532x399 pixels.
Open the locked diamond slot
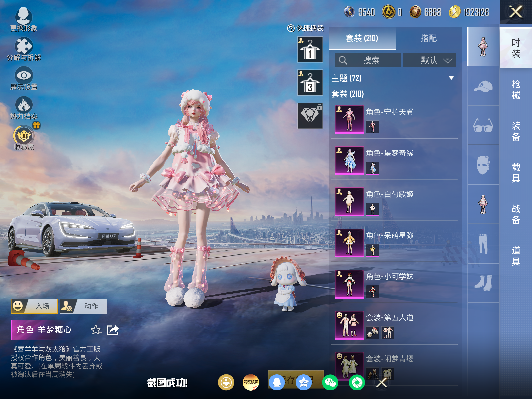310,116
